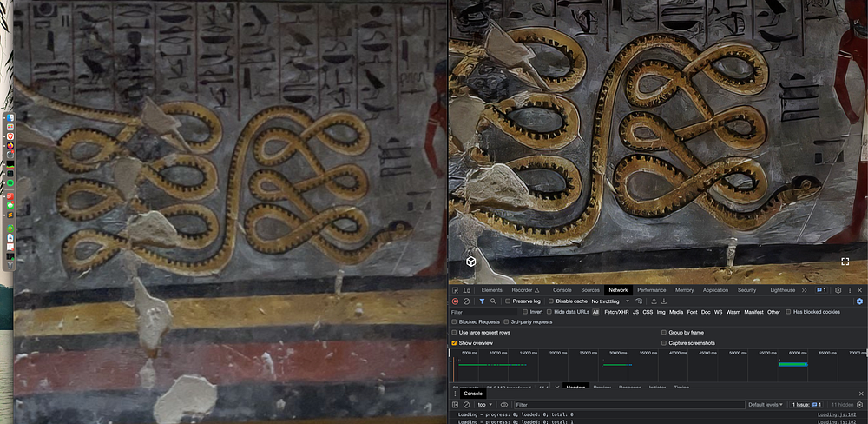Enable Disable cache checkbox
The height and width of the screenshot is (424, 868).
[x=551, y=301]
